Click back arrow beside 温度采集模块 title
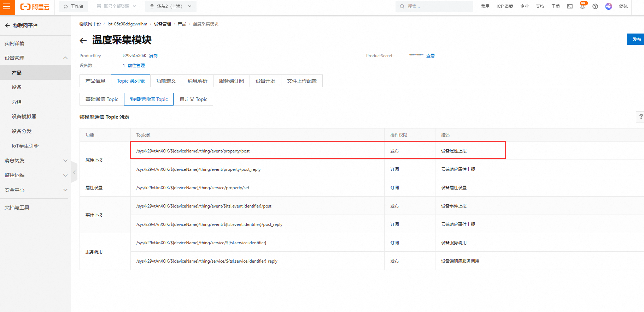Viewport: 644px width, 312px height. (83, 41)
